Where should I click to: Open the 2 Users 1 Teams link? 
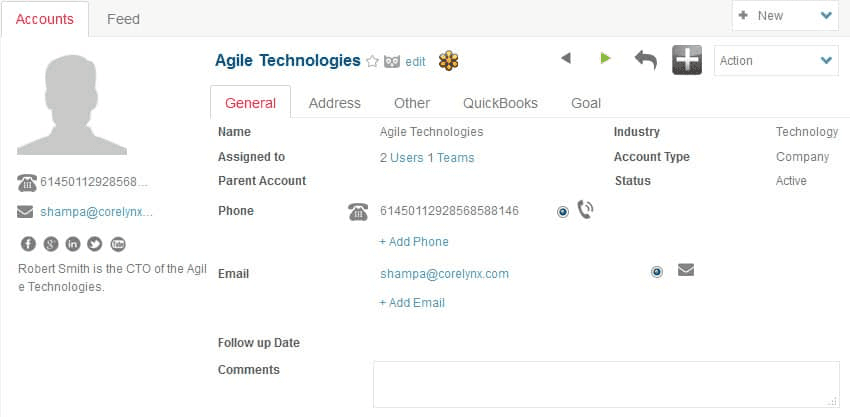coord(427,158)
